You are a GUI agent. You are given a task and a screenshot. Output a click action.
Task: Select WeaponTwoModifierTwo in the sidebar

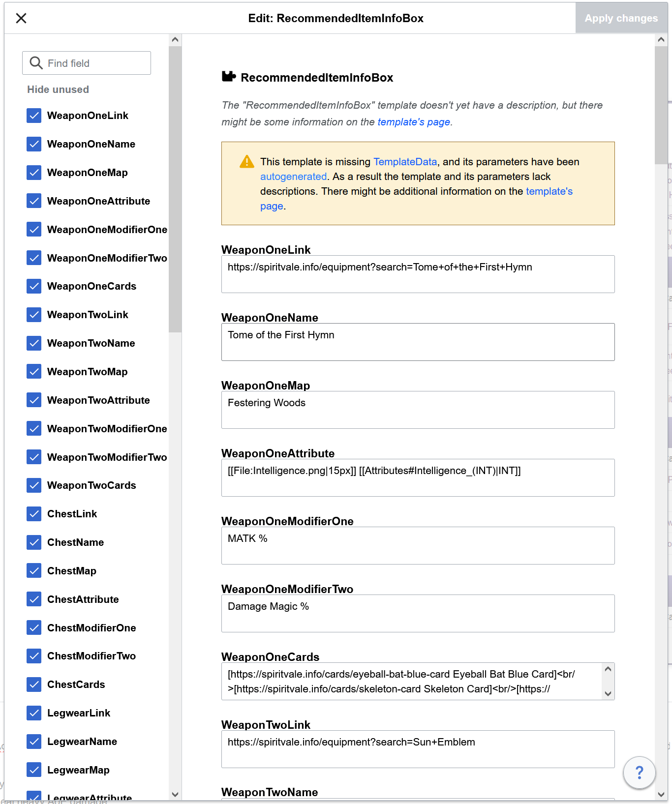[x=107, y=457]
